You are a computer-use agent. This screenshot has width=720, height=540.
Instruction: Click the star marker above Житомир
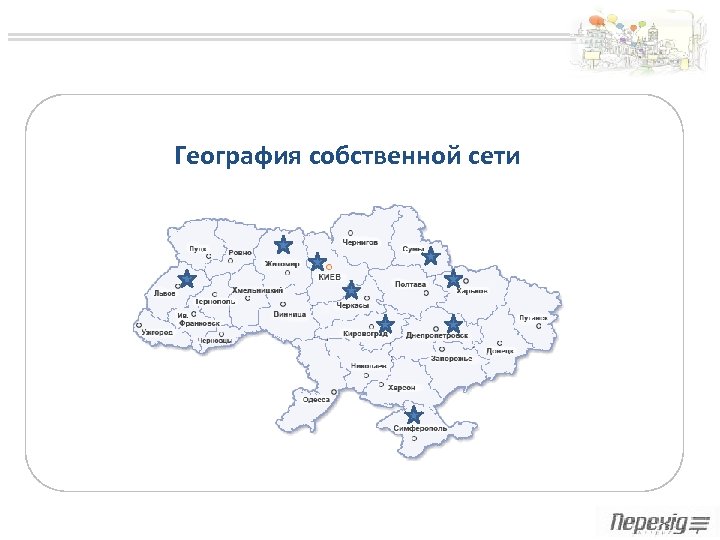coord(283,245)
